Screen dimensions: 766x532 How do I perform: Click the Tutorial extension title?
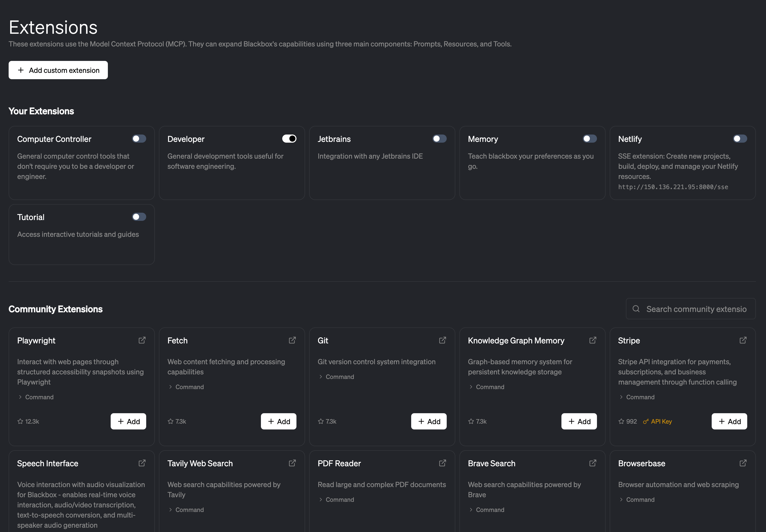(x=31, y=217)
